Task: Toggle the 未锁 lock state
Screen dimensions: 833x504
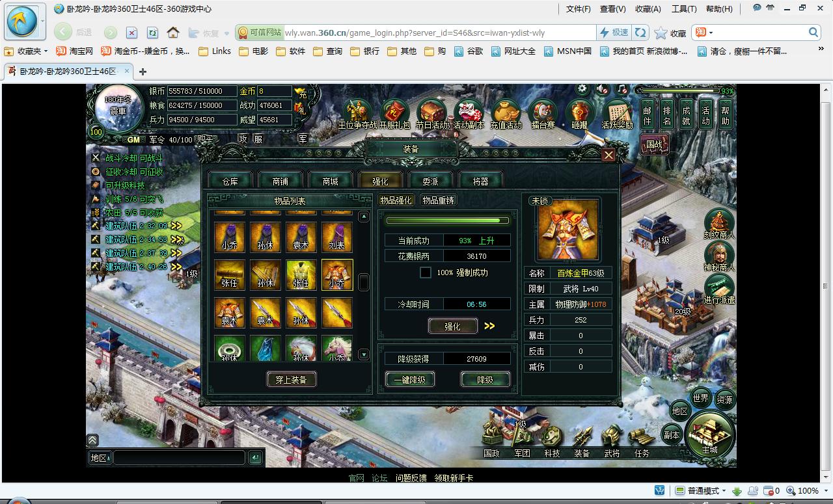Action: pos(539,201)
